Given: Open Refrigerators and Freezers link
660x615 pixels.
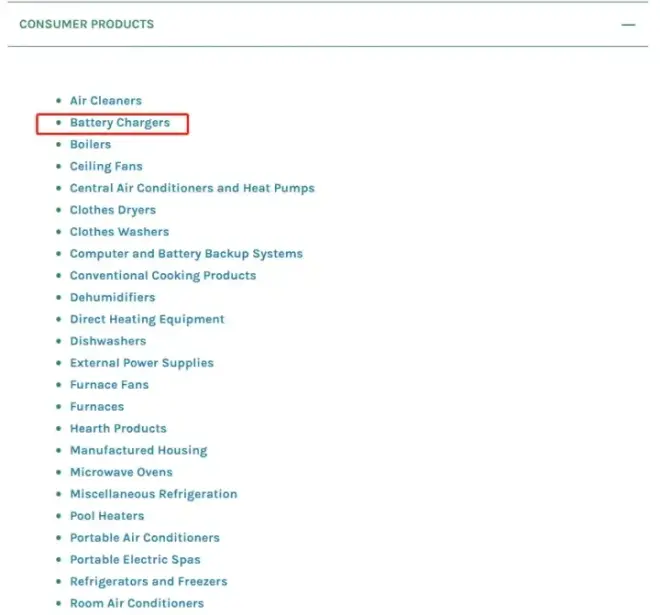Looking at the screenshot, I should coord(148,582).
